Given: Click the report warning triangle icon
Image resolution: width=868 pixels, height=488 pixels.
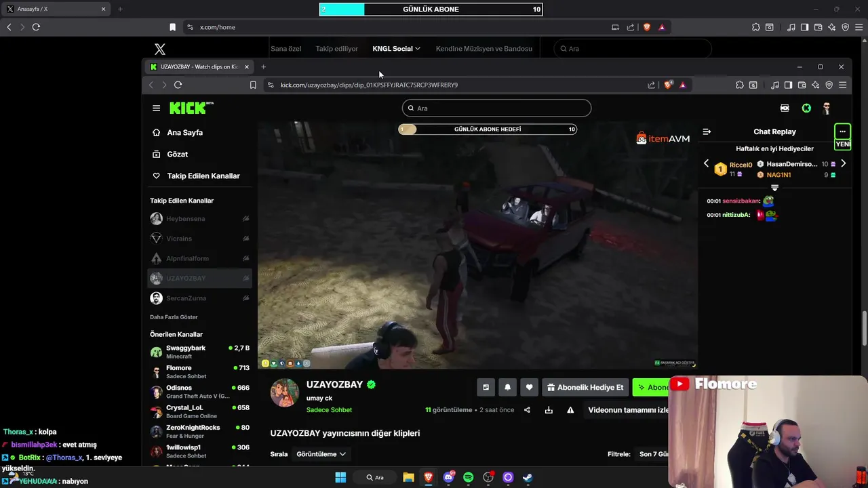Looking at the screenshot, I should [570, 410].
